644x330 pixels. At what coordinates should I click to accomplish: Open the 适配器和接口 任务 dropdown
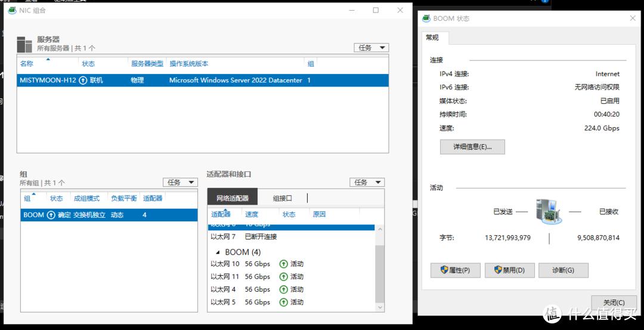(367, 182)
